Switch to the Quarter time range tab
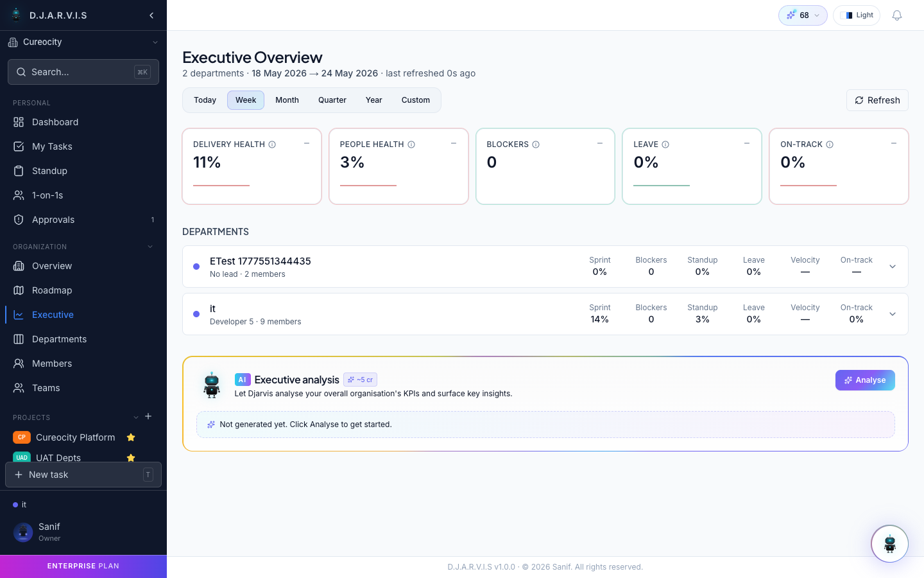The width and height of the screenshot is (924, 578). pos(332,100)
